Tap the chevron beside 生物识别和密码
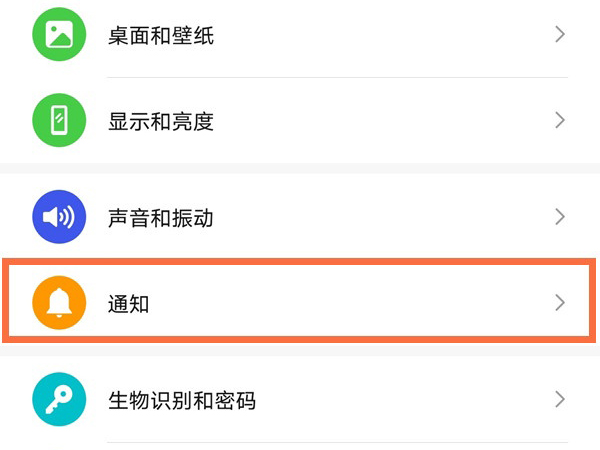The image size is (600, 450). coord(560,401)
